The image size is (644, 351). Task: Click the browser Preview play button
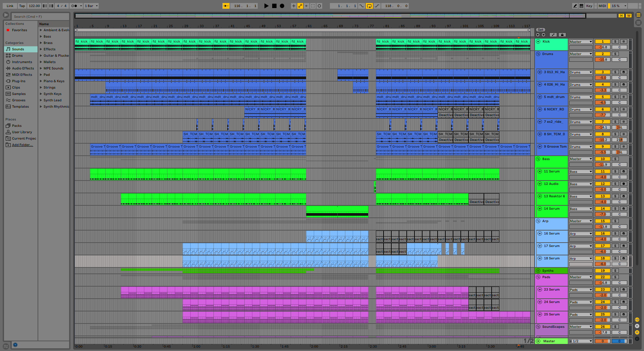(x=6, y=15)
